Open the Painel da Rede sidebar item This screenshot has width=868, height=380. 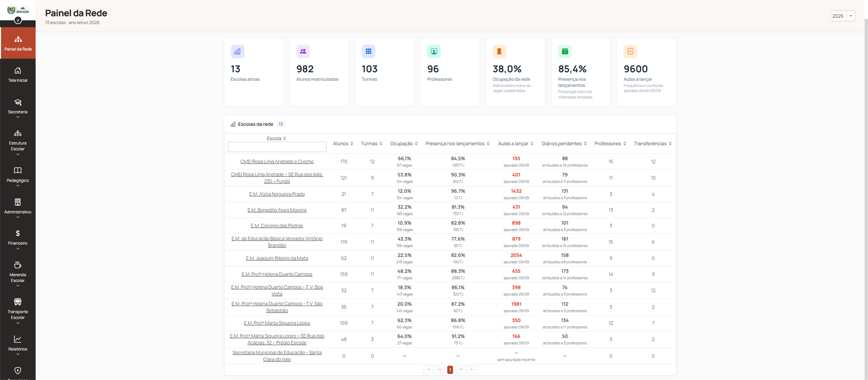pos(18,43)
